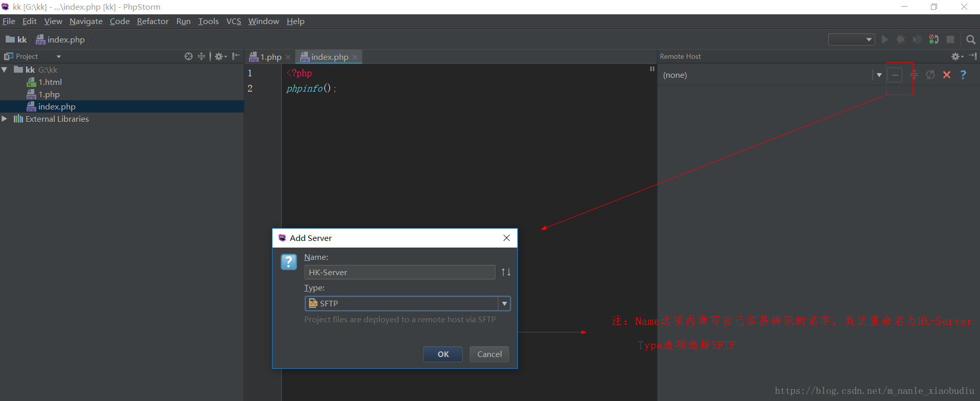Click the sort arrows icon beside Name field
The image size is (980, 401).
[x=506, y=272]
